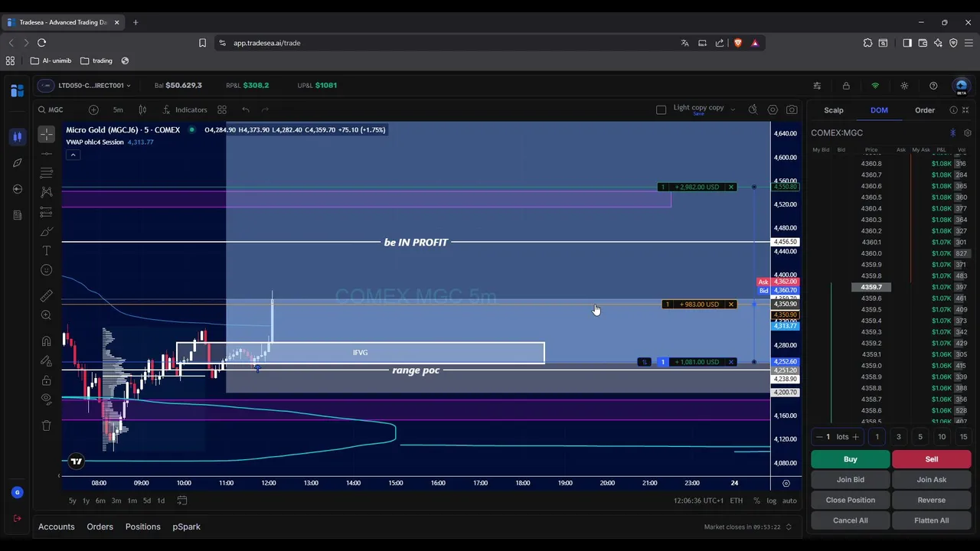Open the Light copy copy layout dropdown
Viewport: 980px width, 551px height.
[704, 109]
